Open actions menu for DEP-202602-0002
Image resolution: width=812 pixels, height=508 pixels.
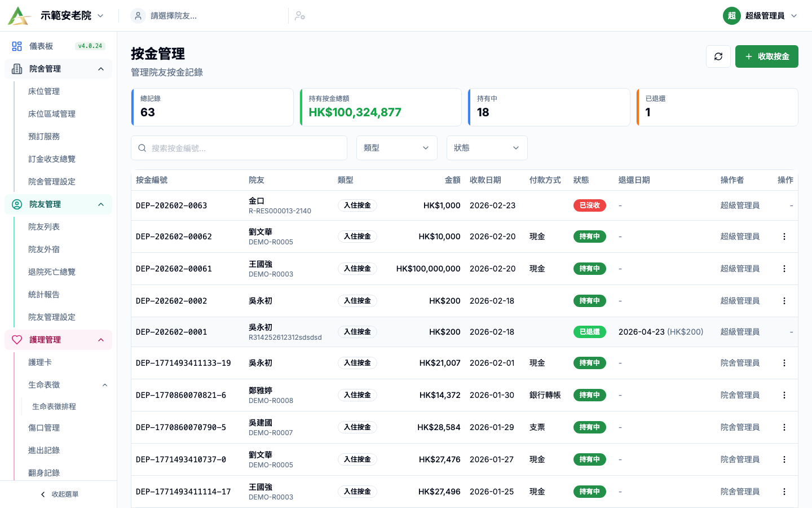(784, 301)
